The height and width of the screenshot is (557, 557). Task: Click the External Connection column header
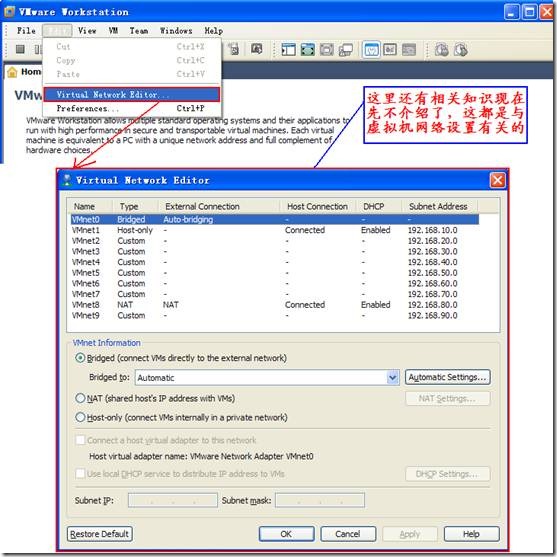pyautogui.click(x=219, y=206)
